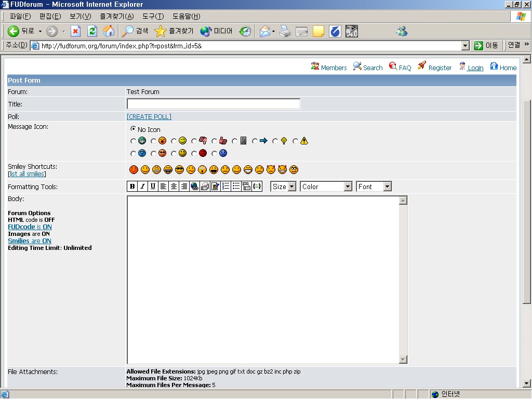Open the Favorites (즐겨찾기) menu
This screenshot has height=399, width=532.
tap(117, 16)
